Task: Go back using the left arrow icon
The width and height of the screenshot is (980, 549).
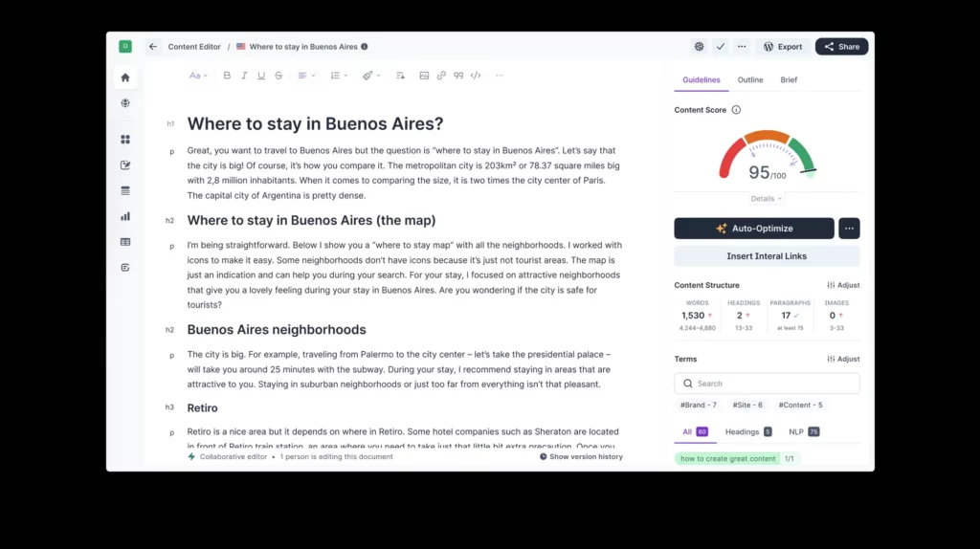Action: [x=153, y=46]
